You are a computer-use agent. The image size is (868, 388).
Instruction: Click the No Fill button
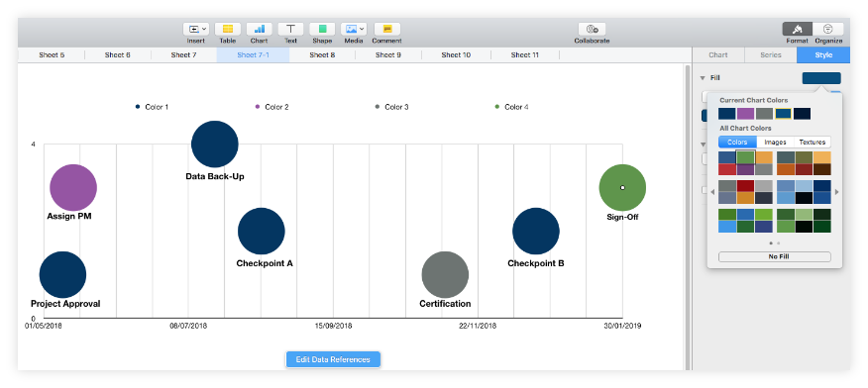click(775, 256)
